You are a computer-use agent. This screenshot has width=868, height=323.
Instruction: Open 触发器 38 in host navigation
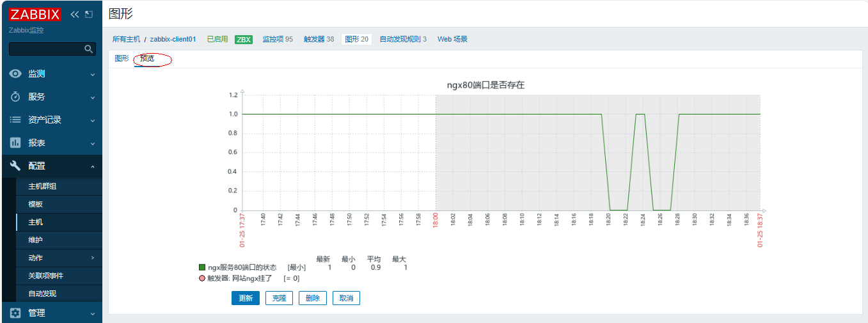[319, 39]
